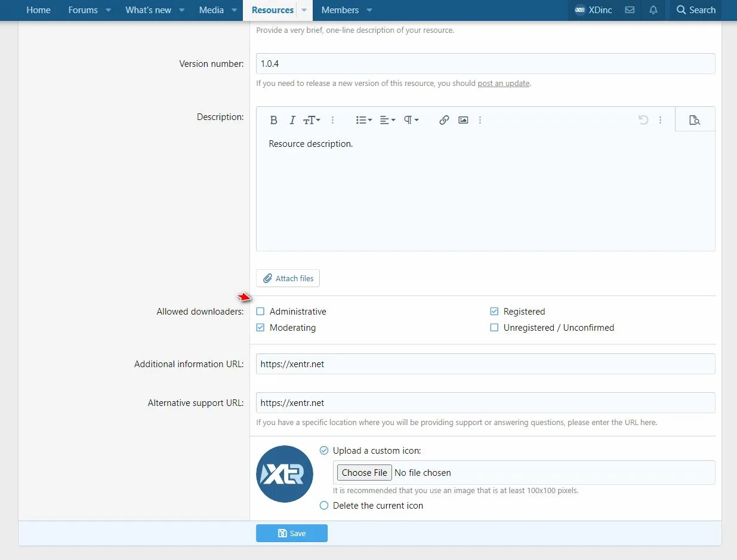The image size is (737, 560).
Task: Click the insert link icon
Action: pos(444,120)
